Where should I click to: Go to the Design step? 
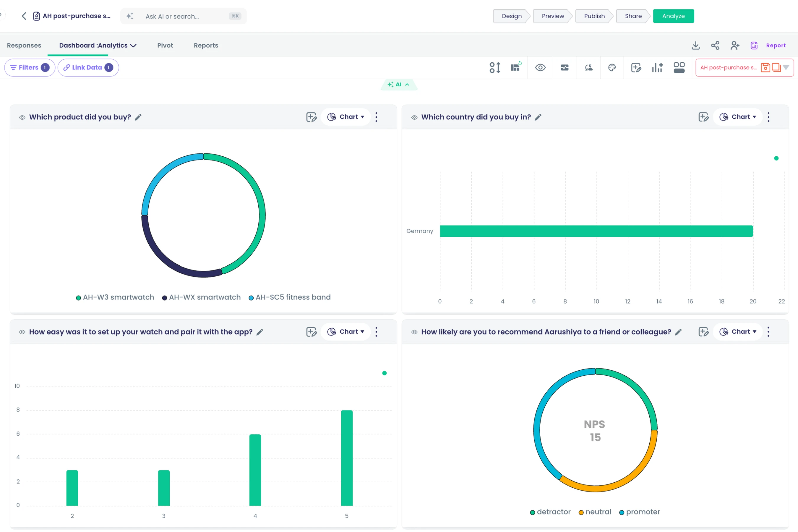(512, 16)
